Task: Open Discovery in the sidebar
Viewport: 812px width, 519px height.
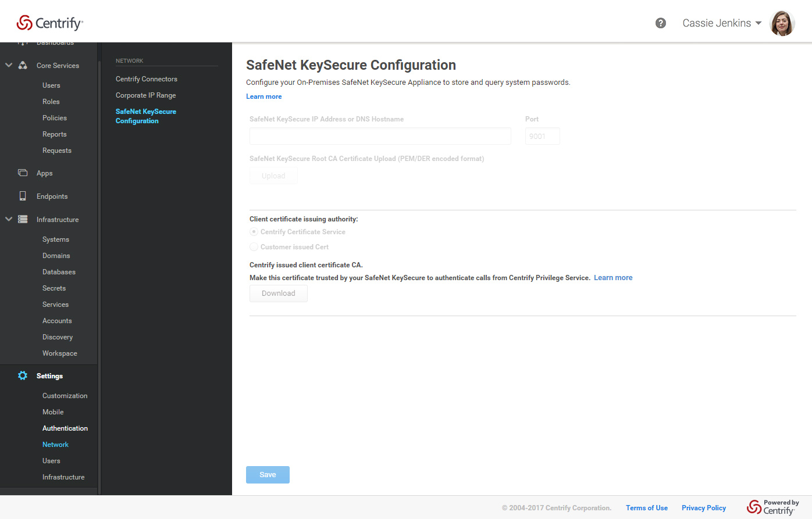Action: coord(58,337)
